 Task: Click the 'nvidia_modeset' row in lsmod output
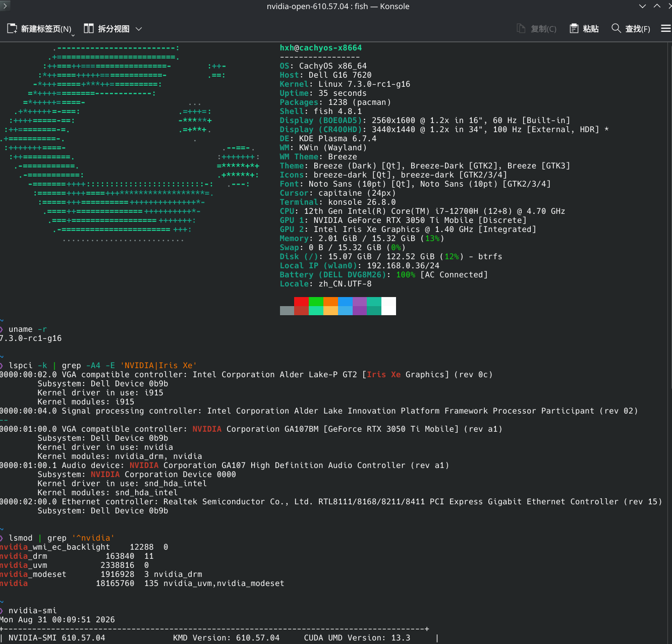(x=101, y=574)
